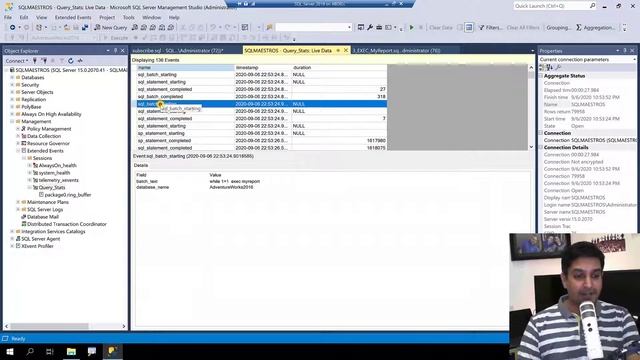Click the timestamp column header

(x=263, y=68)
